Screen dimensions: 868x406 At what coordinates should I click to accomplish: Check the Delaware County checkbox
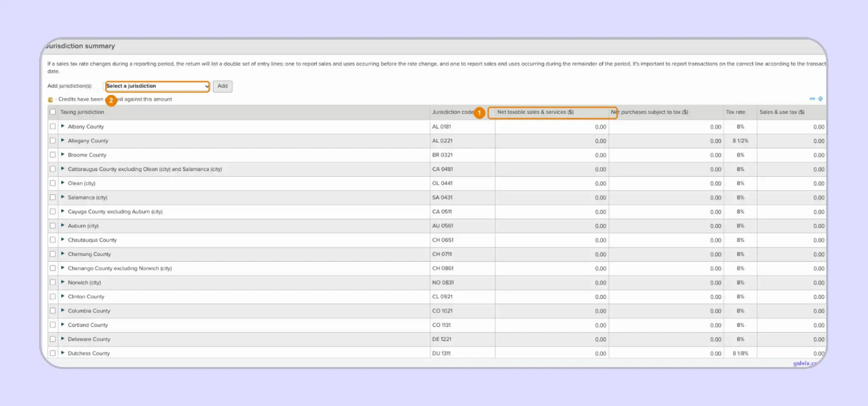coord(53,339)
